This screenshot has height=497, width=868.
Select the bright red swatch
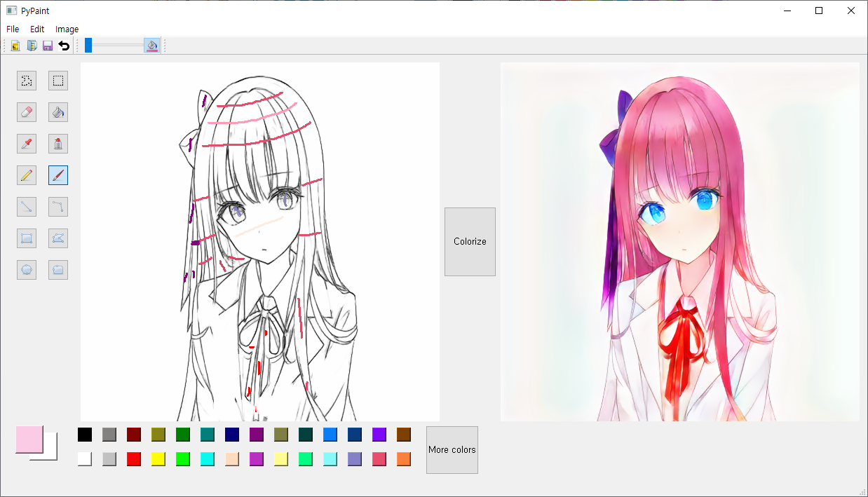pos(134,459)
